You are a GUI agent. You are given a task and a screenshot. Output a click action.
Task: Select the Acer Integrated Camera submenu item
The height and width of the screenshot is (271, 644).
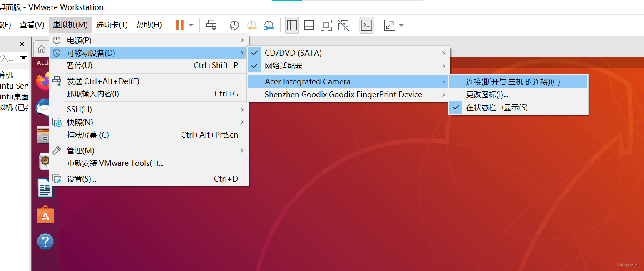pyautogui.click(x=349, y=81)
